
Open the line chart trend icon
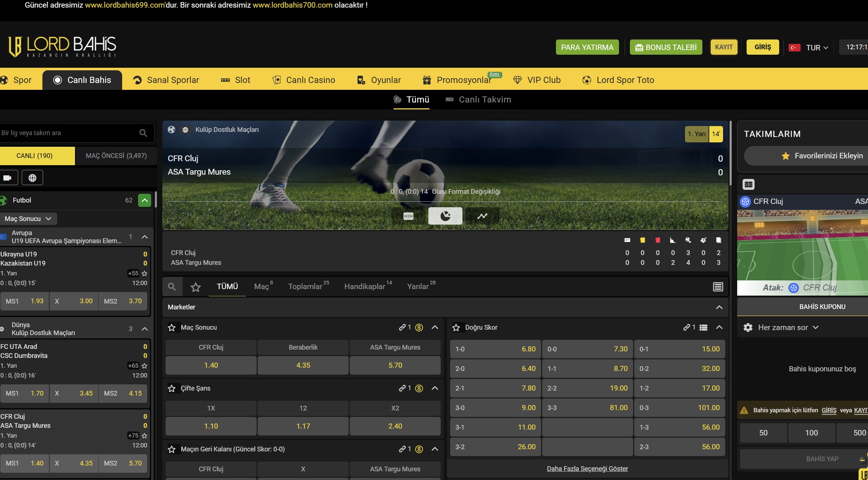coord(482,216)
